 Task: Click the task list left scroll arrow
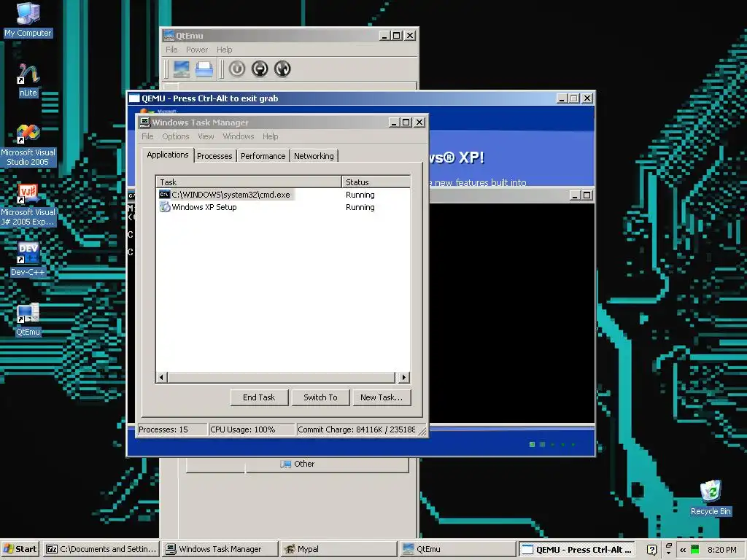coord(161,378)
